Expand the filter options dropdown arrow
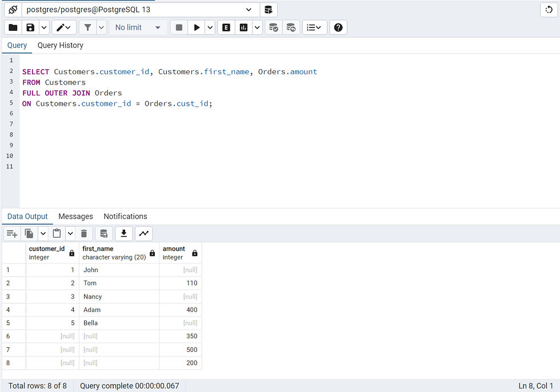The image size is (560, 392). tap(102, 27)
